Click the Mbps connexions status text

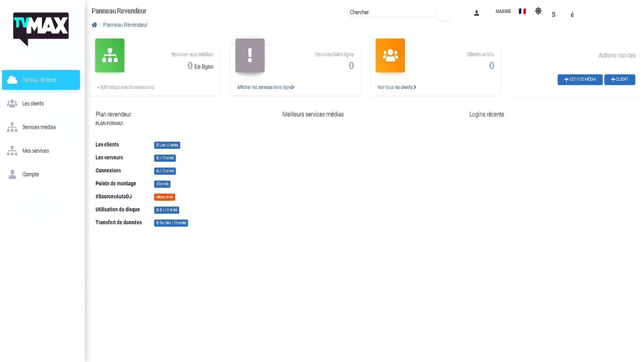point(126,87)
